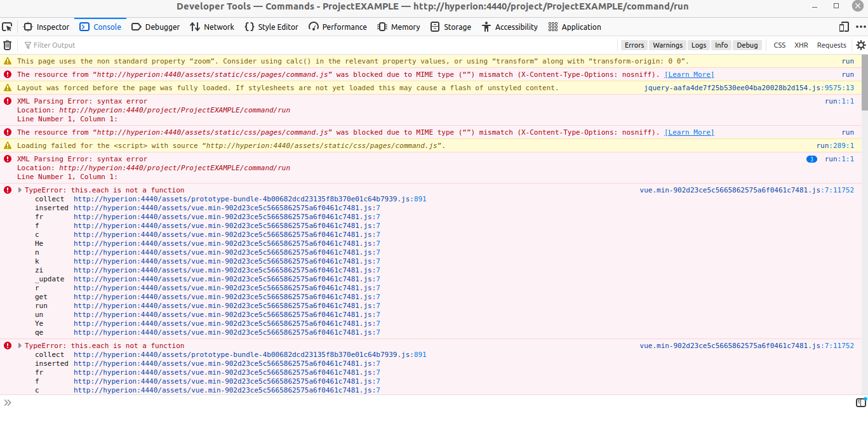Toggle the CSS message filter

coord(778,45)
